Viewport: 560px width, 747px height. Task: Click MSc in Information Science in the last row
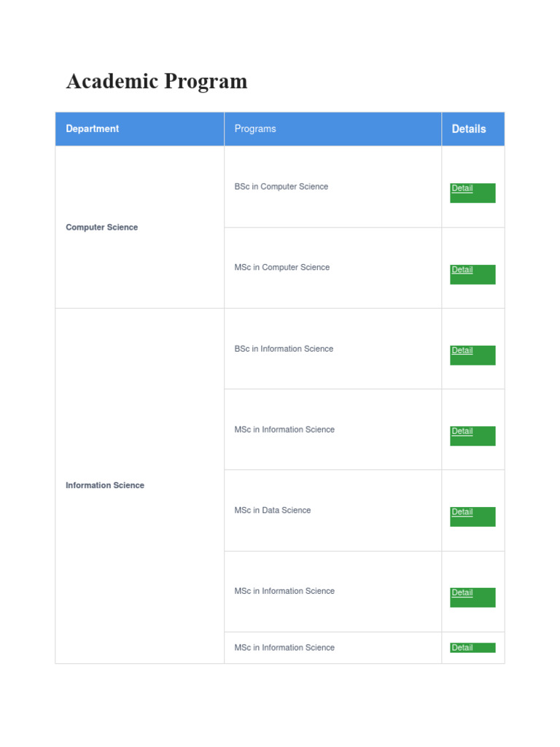(x=284, y=648)
